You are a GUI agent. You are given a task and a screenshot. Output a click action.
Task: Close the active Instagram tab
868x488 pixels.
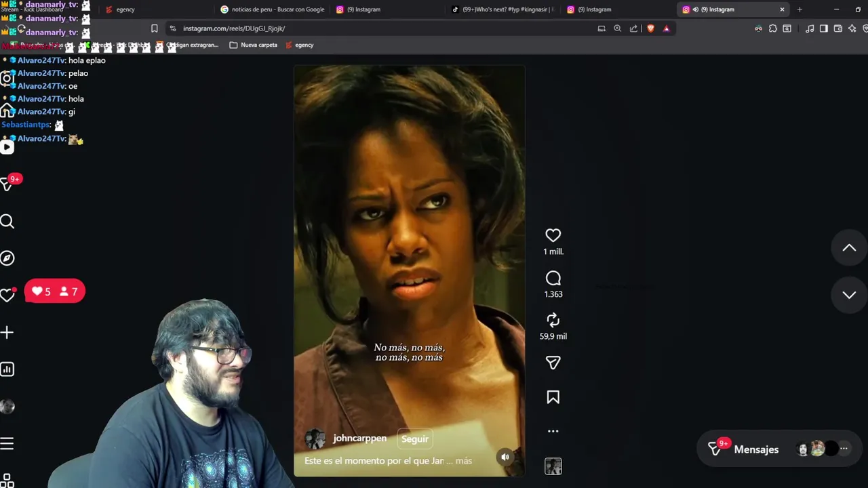[x=782, y=9]
